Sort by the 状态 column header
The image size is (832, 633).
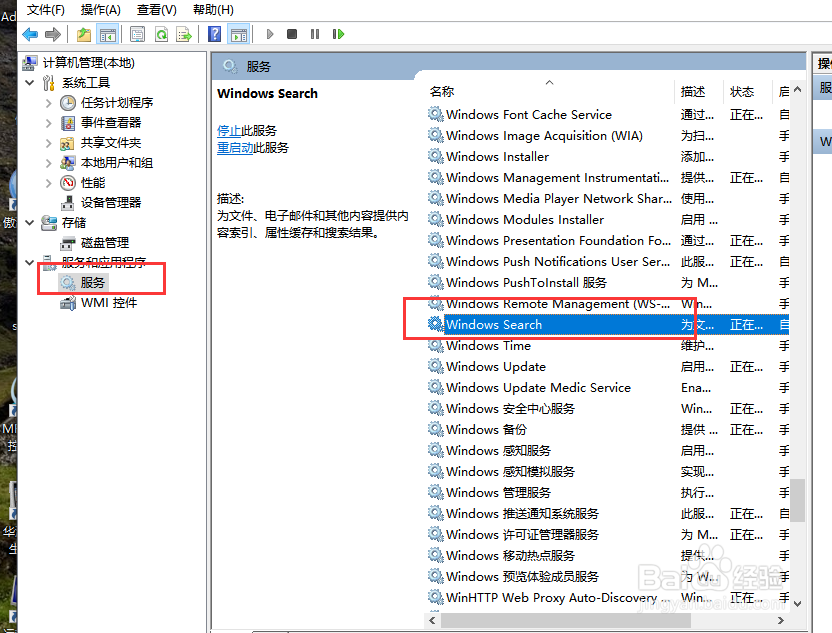point(746,92)
